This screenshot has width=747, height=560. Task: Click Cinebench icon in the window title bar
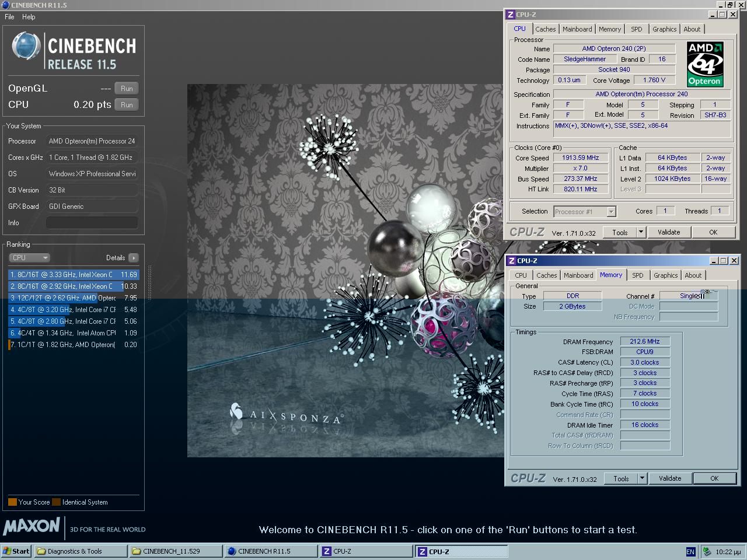click(5, 5)
